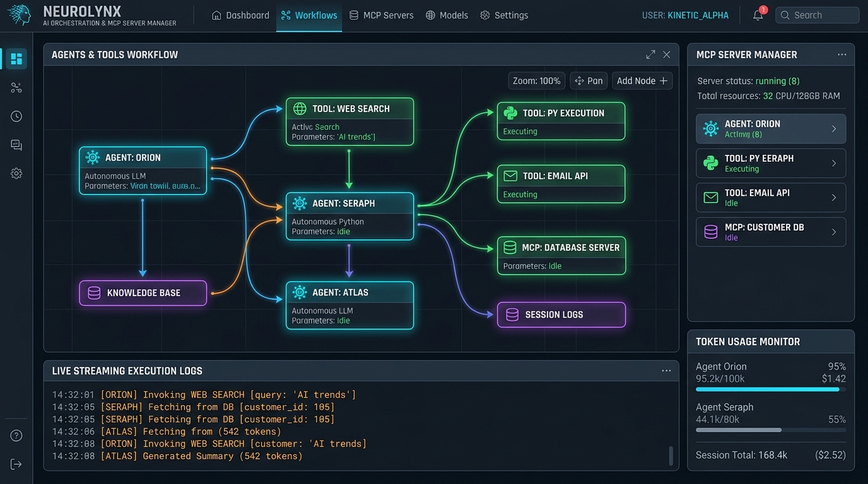
Task: Select the KNOWLEDGE BASE node
Action: (143, 293)
